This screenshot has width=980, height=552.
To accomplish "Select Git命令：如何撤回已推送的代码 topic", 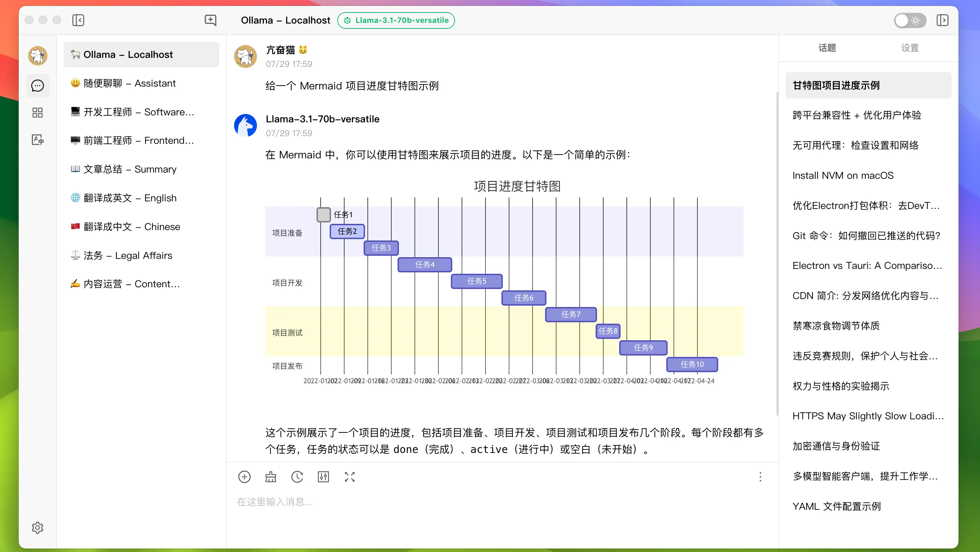I will coord(867,235).
